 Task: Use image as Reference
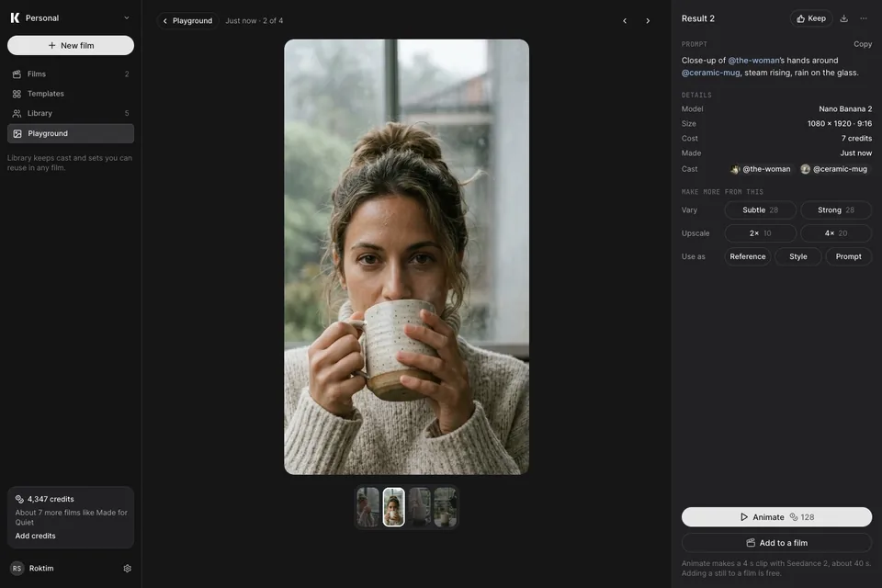[x=748, y=256]
